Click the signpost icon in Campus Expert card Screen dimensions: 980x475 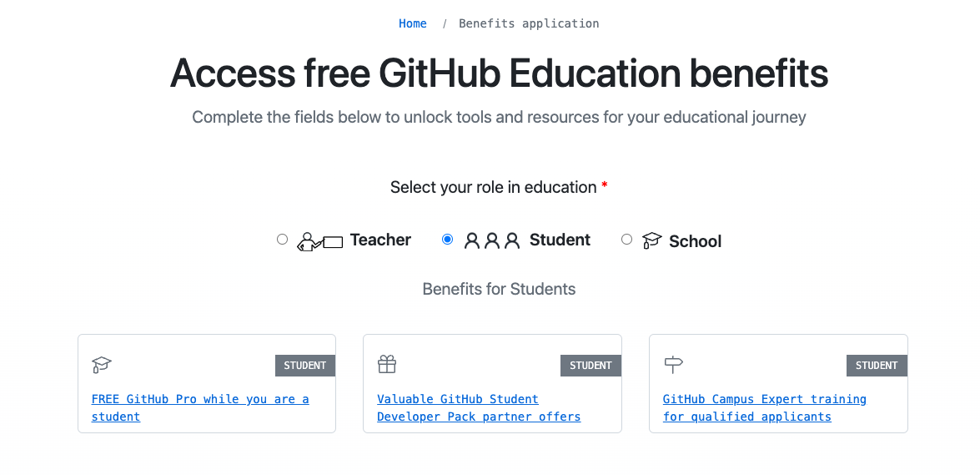tap(673, 365)
